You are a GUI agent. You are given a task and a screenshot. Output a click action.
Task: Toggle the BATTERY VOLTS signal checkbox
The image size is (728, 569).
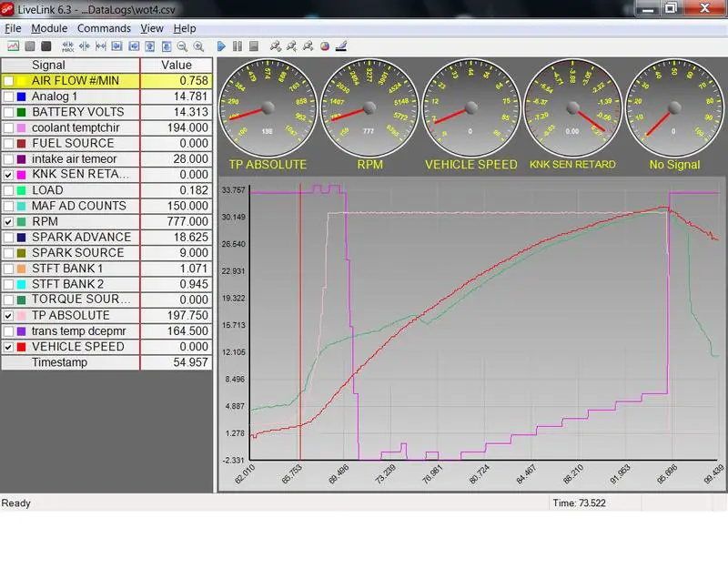tap(8, 112)
